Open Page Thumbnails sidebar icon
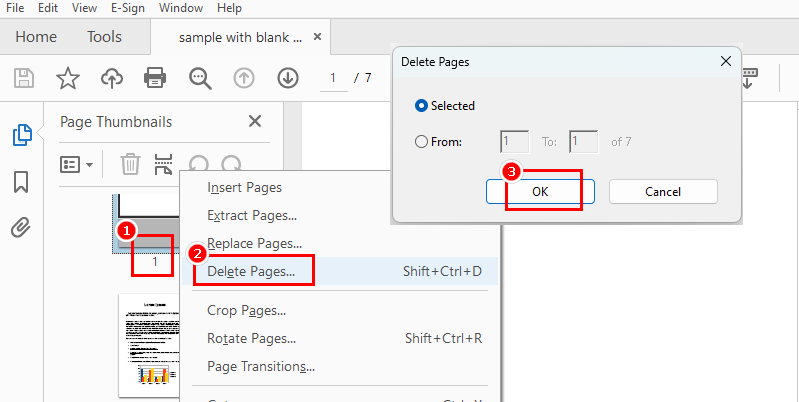 [21, 134]
